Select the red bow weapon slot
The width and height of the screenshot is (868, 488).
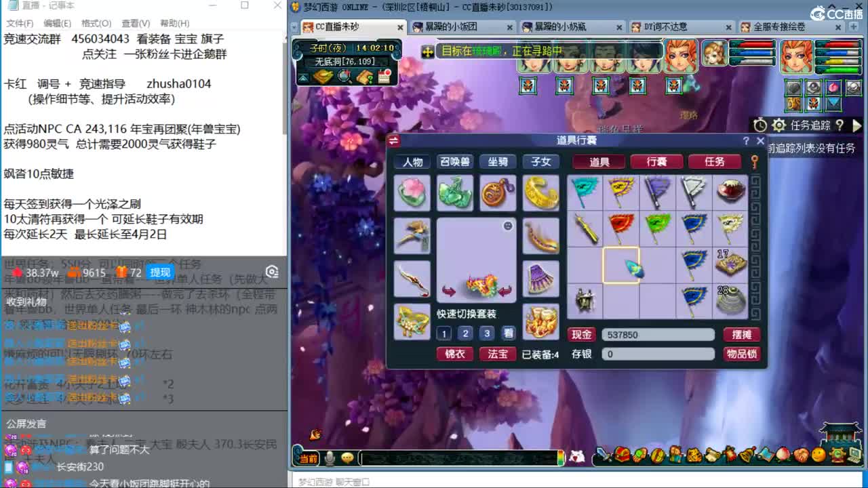[412, 279]
